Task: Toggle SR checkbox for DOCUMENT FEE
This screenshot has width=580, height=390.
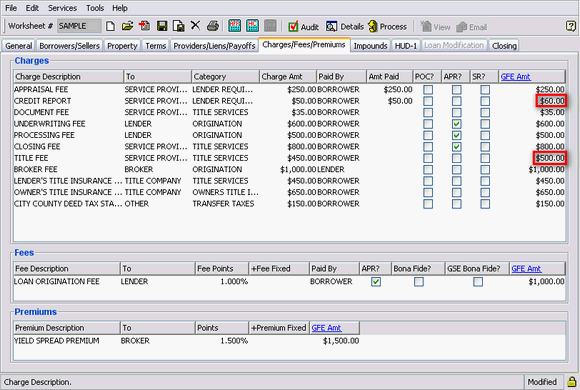Action: pos(485,112)
